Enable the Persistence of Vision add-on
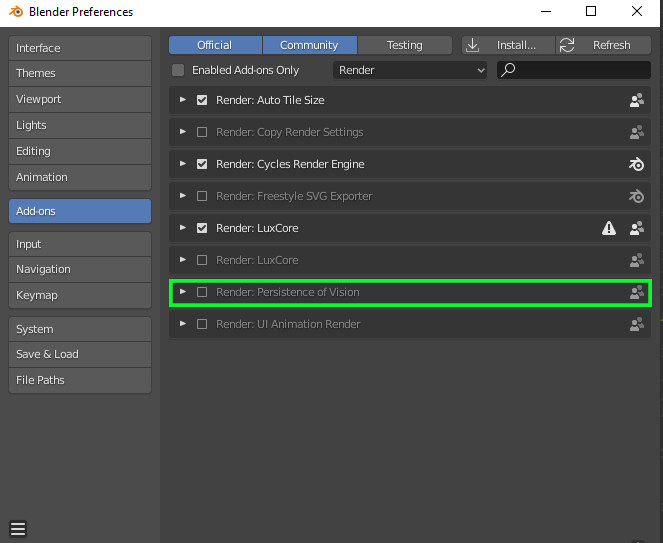Viewport: 663px width, 543px height. pyautogui.click(x=202, y=292)
